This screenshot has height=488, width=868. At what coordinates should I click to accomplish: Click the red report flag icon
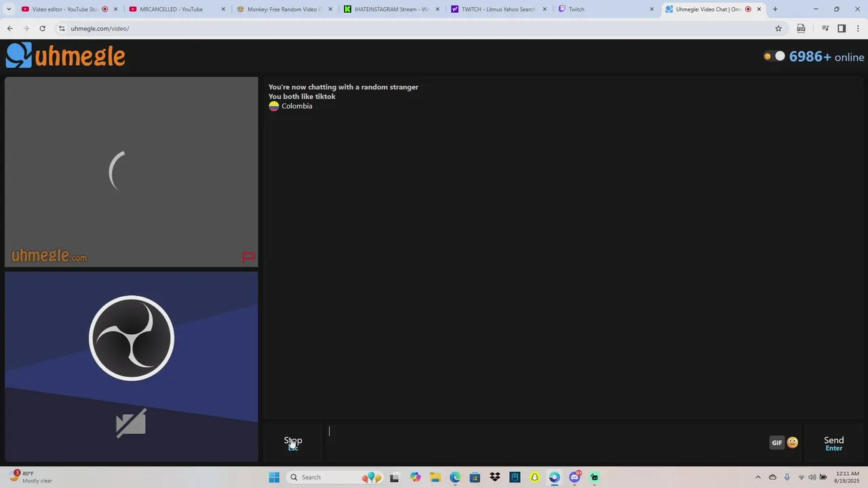point(248,257)
